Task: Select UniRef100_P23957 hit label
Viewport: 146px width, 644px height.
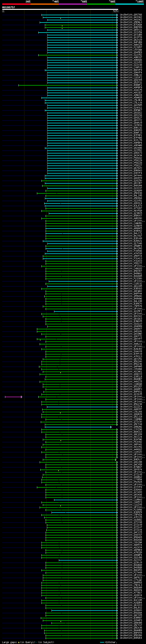Action: point(131,48)
